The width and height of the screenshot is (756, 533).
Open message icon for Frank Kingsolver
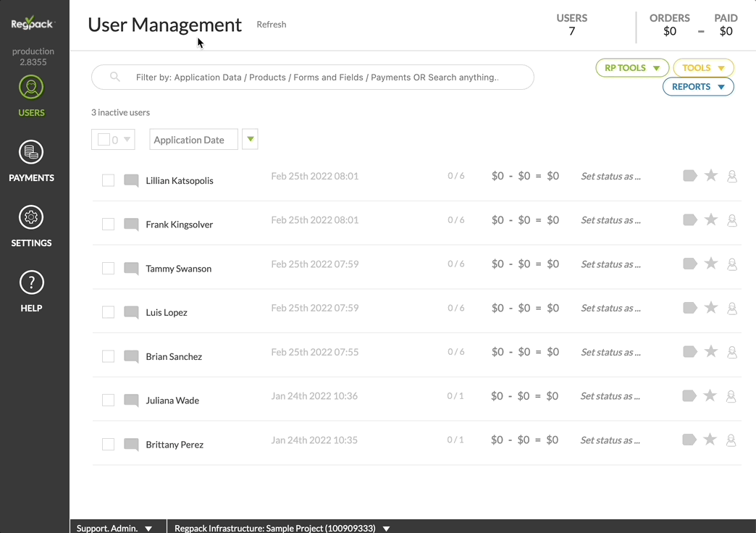(x=131, y=224)
